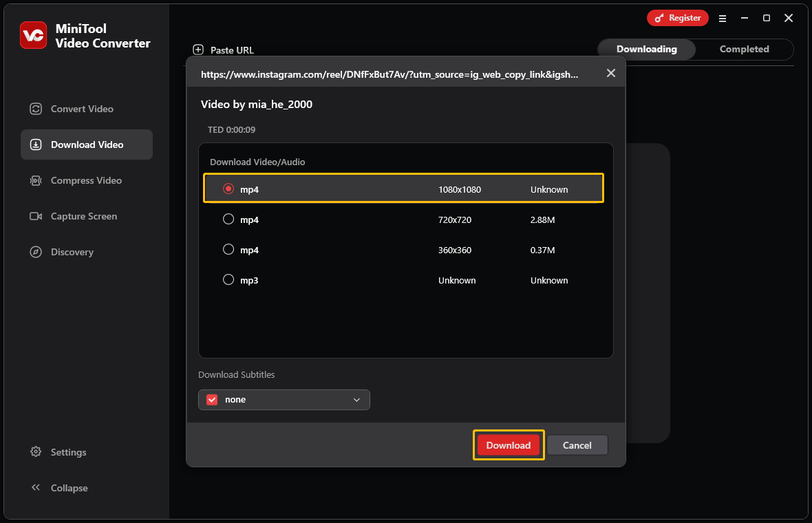
Task: Expand the subtitles dropdown arrow
Action: (356, 400)
